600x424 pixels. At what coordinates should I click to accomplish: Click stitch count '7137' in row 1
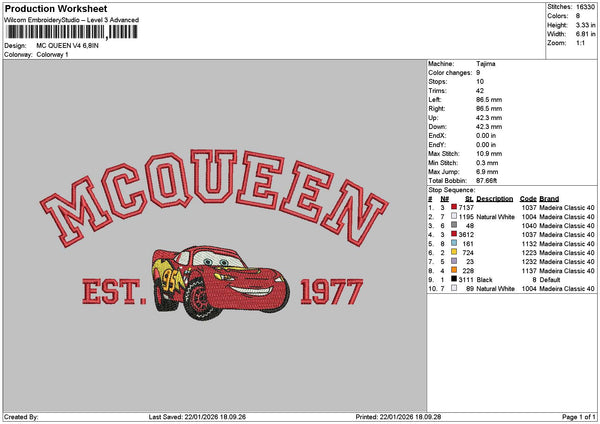click(466, 208)
